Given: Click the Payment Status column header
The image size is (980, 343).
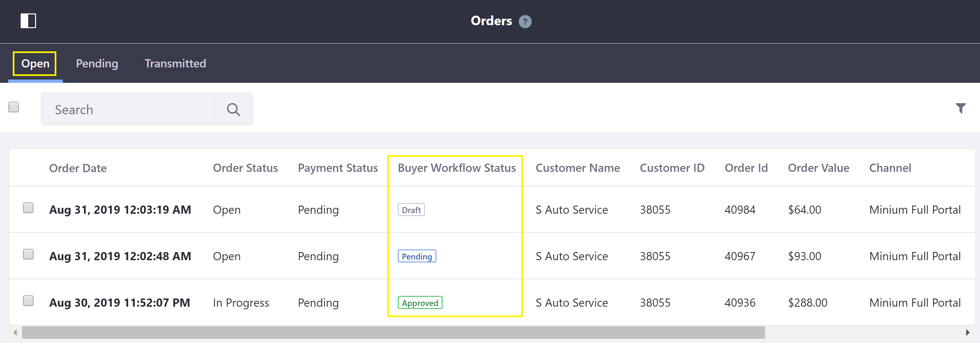Looking at the screenshot, I should [338, 168].
